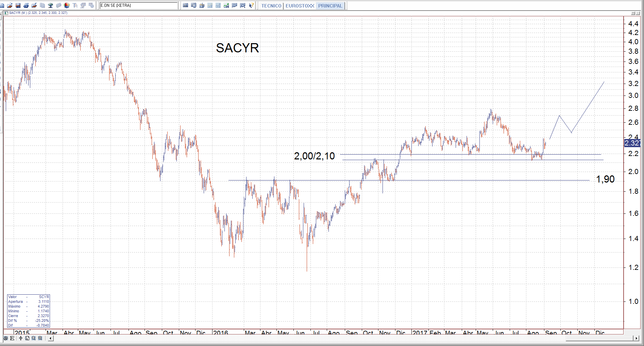Select the text annotation tool icon
The width and height of the screenshot is (644, 346).
75,5
